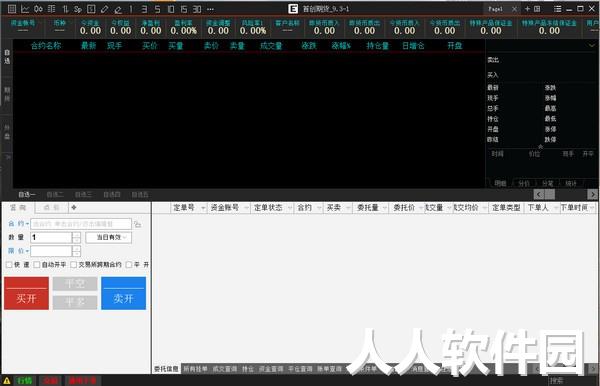Select the 3-minute period
This screenshot has width=600, height=386.
pos(144,9)
